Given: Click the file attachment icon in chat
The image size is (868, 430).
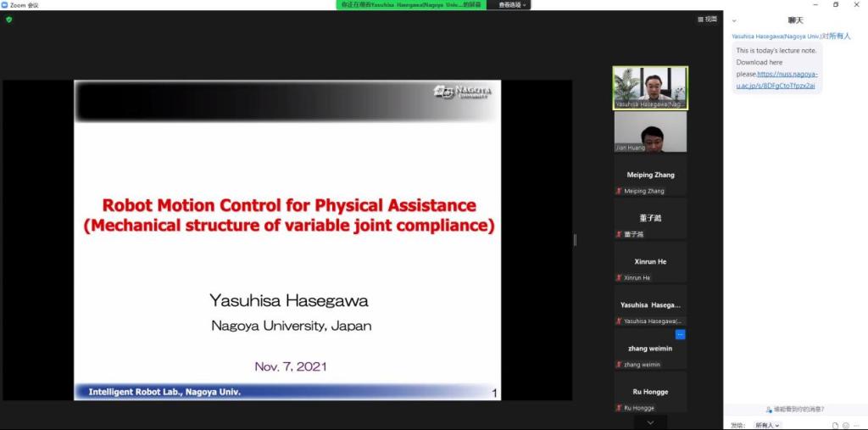Looking at the screenshot, I should [x=835, y=425].
